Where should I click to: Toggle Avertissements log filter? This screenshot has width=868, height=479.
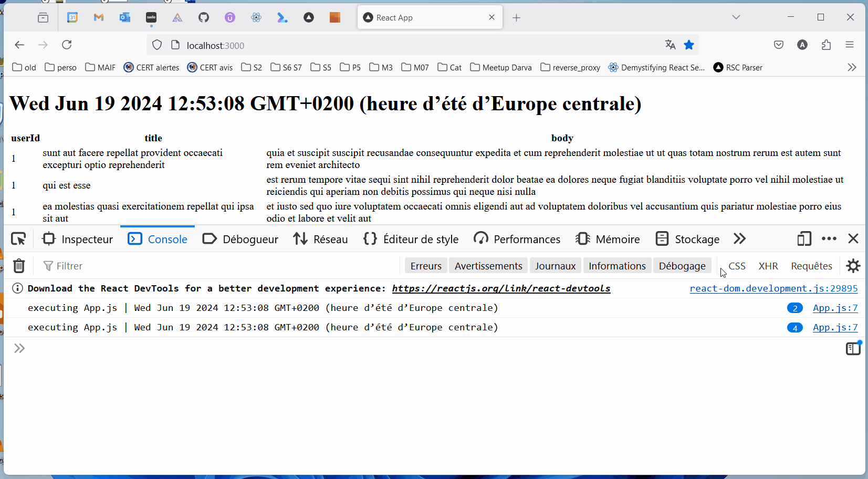(488, 266)
